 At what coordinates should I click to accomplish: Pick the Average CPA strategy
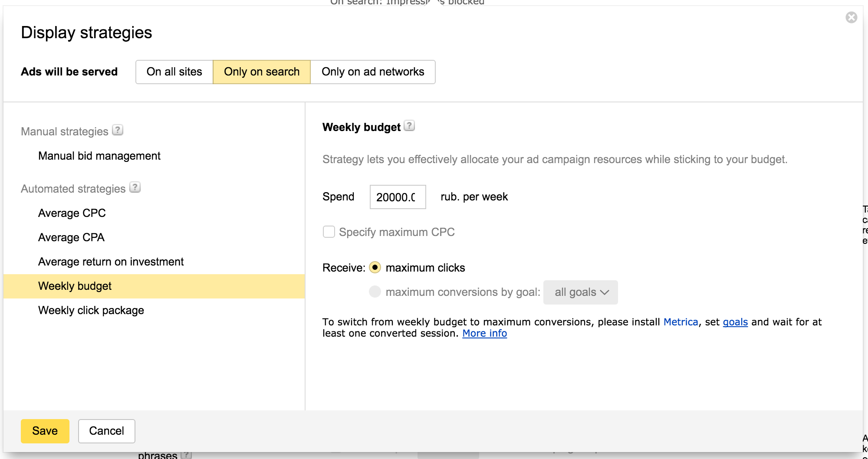point(71,238)
